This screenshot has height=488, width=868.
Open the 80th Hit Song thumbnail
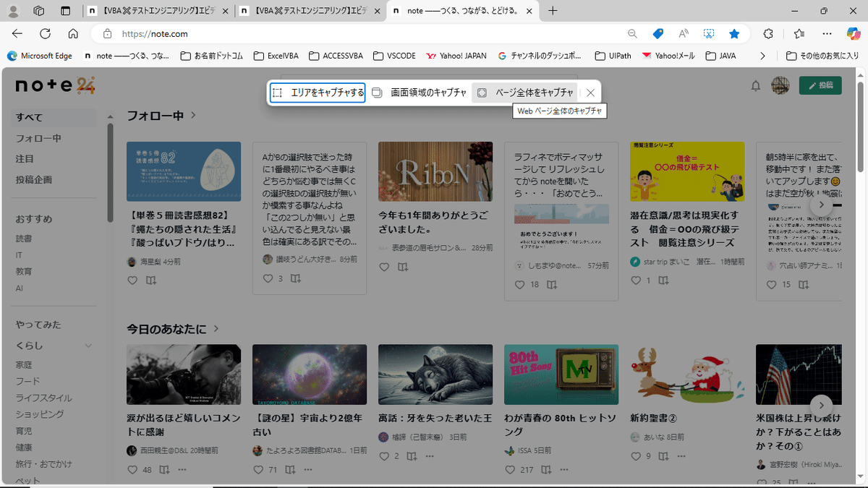click(561, 374)
